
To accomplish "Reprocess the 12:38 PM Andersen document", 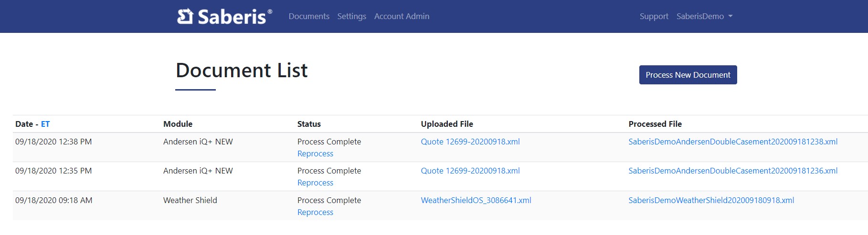I will 315,153.
